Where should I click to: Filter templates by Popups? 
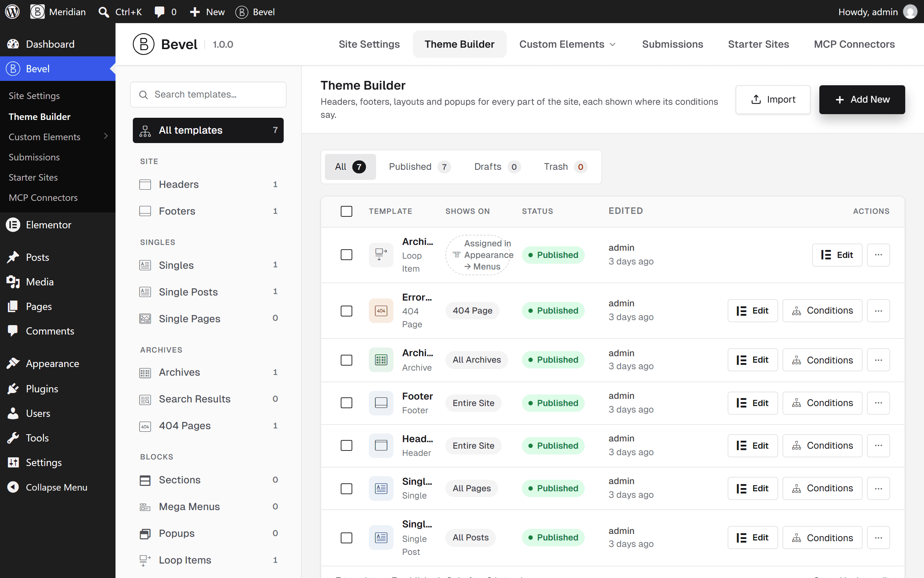pyautogui.click(x=208, y=533)
